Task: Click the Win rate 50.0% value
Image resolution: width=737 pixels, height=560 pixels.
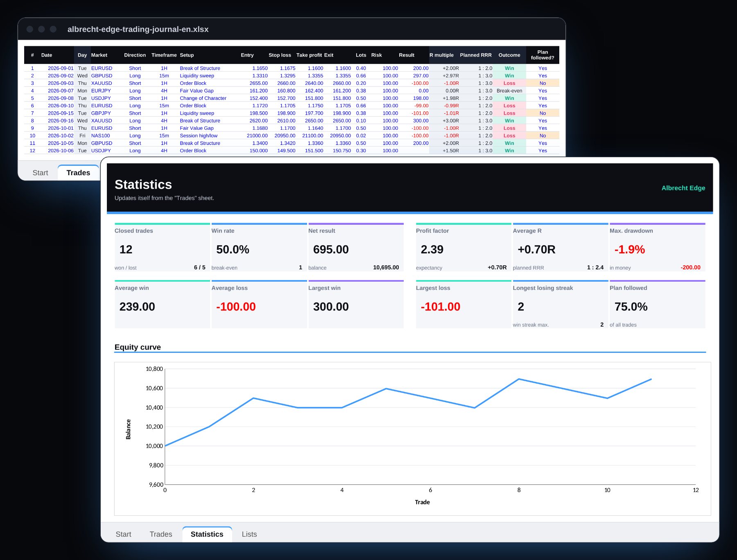Action: coord(233,249)
